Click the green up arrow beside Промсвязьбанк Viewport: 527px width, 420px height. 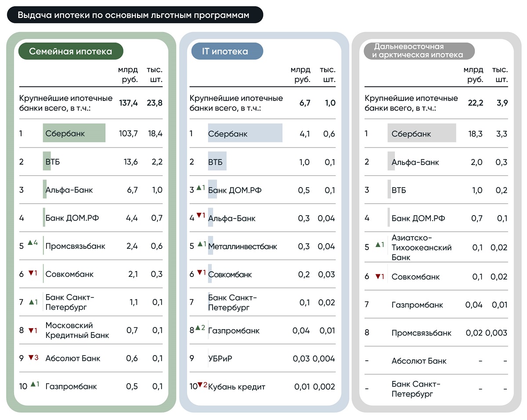[x=30, y=243]
